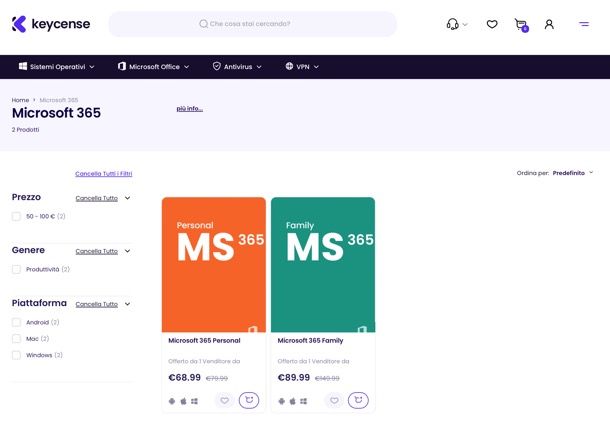Click the globe icon beside VPN
Image resolution: width=610 pixels, height=433 pixels.
click(x=289, y=66)
